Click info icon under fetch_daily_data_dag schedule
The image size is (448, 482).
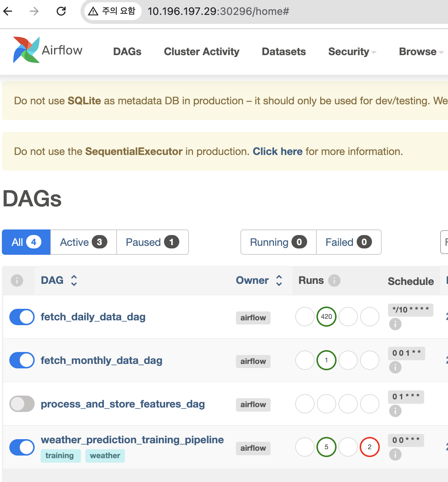click(395, 324)
